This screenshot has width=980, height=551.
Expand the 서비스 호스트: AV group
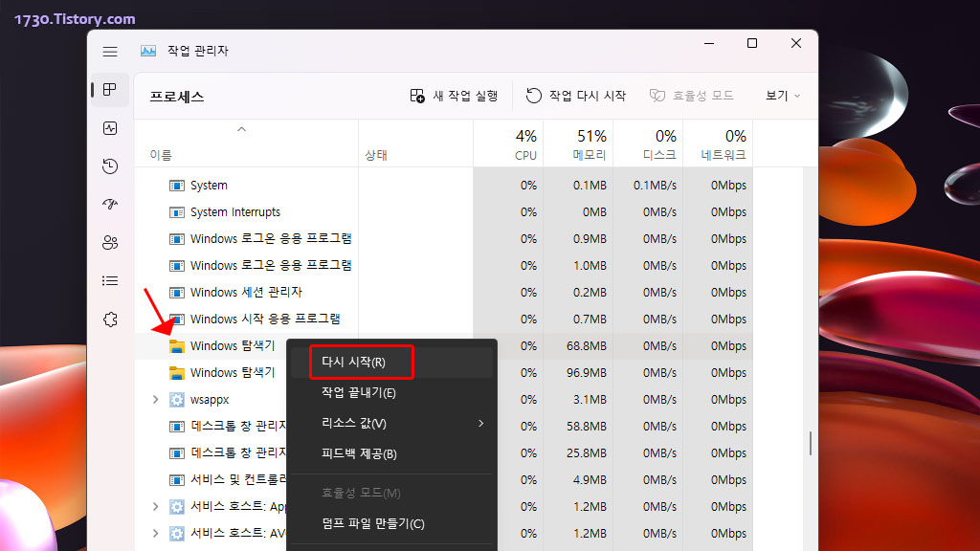tap(156, 533)
